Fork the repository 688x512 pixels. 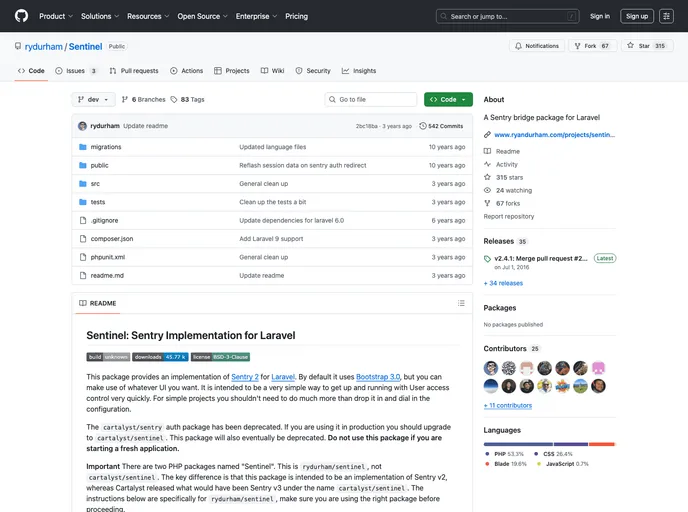(x=592, y=46)
